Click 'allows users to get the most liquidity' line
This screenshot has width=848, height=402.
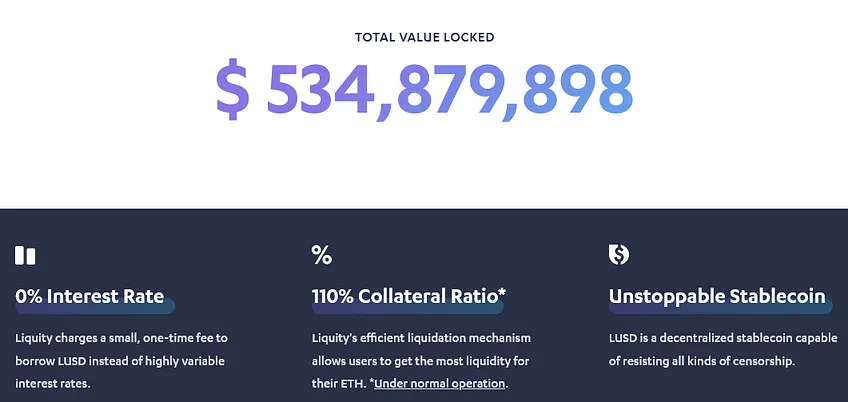point(421,361)
